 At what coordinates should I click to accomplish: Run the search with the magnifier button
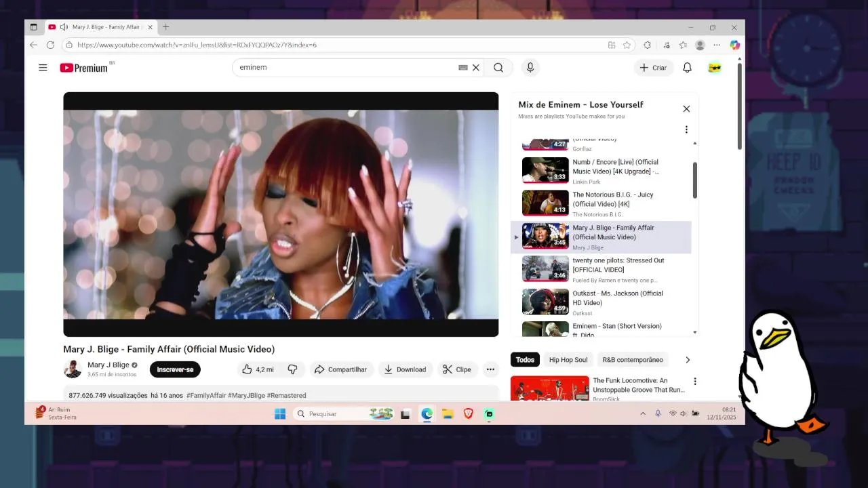pyautogui.click(x=498, y=68)
